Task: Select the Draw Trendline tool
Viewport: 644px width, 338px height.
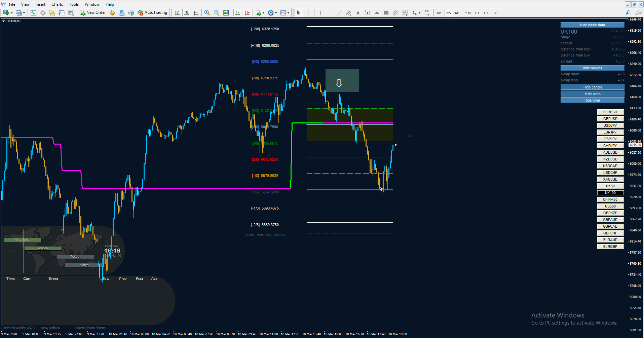Action: click(x=339, y=13)
